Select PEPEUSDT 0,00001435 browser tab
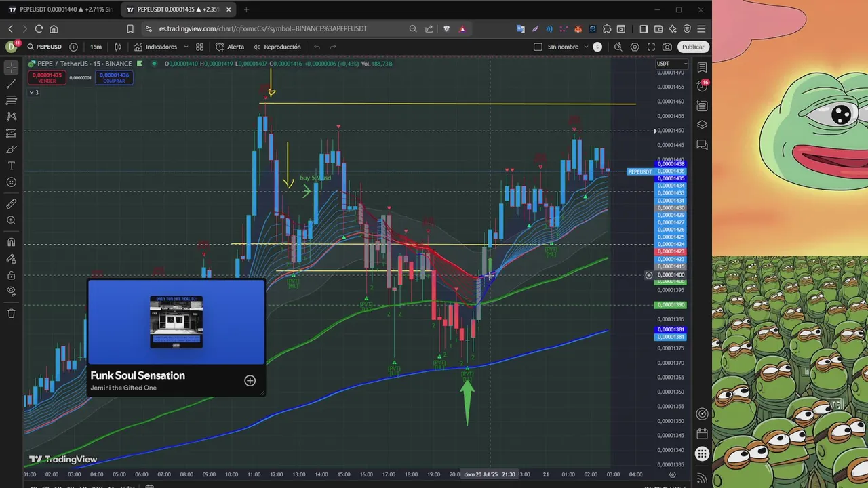Screen dimensions: 868x488 point(178,9)
